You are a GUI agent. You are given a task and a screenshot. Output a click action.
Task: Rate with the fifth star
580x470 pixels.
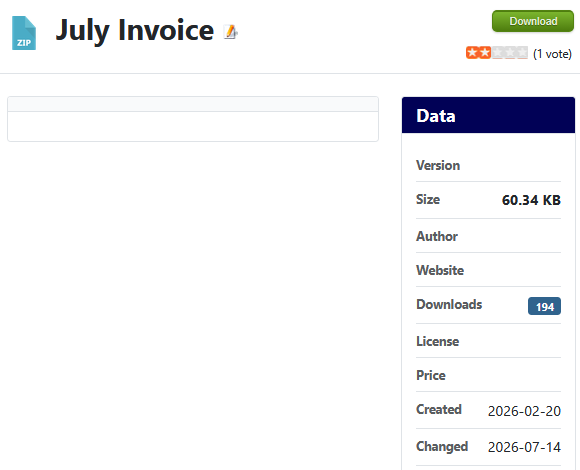pyautogui.click(x=522, y=53)
